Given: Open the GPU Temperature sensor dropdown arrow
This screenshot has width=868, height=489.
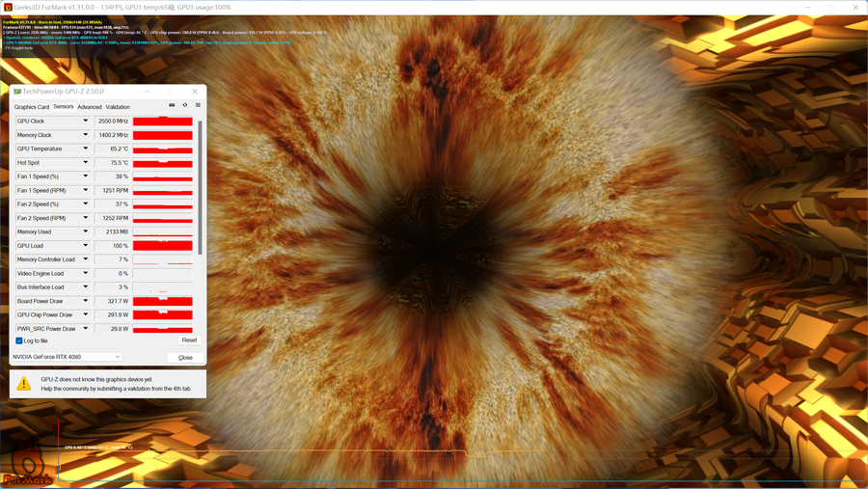Looking at the screenshot, I should click(86, 149).
